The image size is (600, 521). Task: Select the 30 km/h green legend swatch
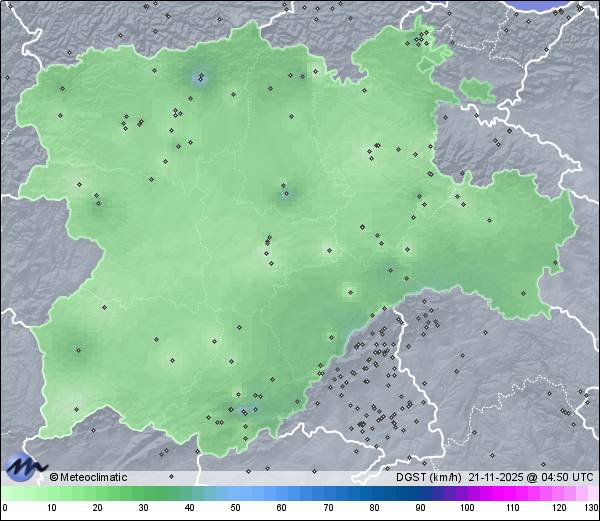click(x=142, y=494)
